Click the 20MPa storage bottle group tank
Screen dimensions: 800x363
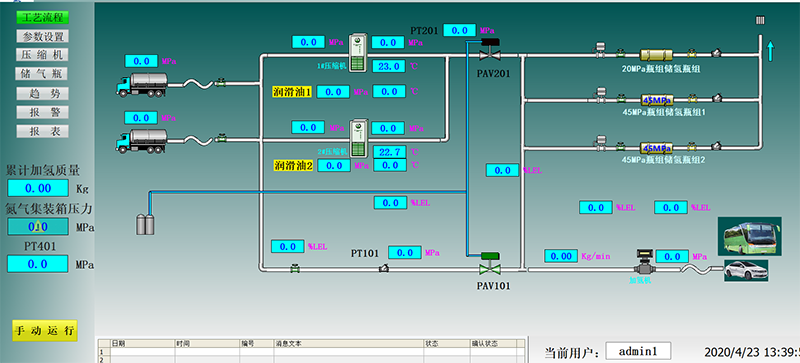click(x=656, y=54)
